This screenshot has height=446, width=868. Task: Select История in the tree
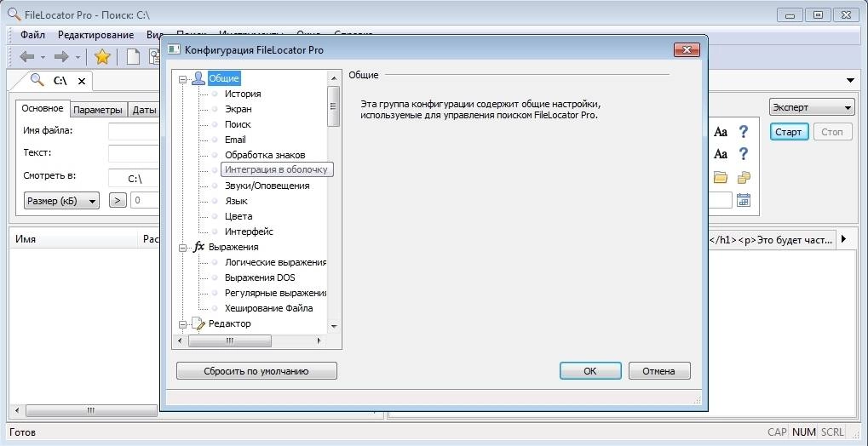coord(243,94)
